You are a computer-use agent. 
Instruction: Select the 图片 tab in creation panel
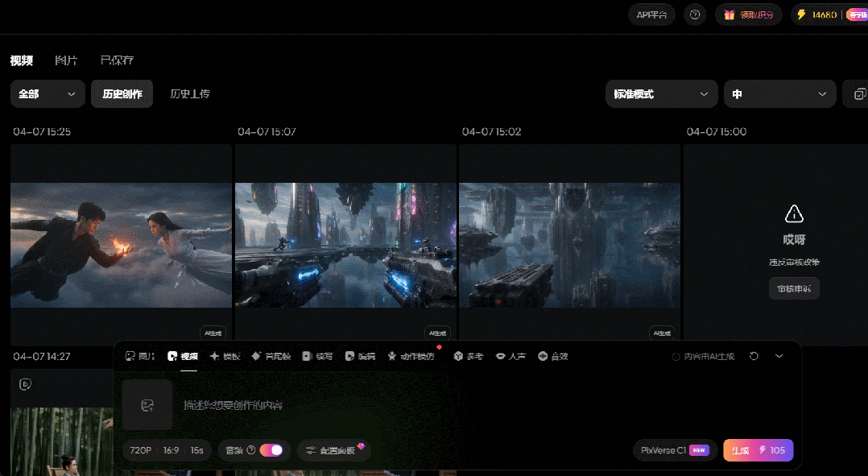pos(141,357)
